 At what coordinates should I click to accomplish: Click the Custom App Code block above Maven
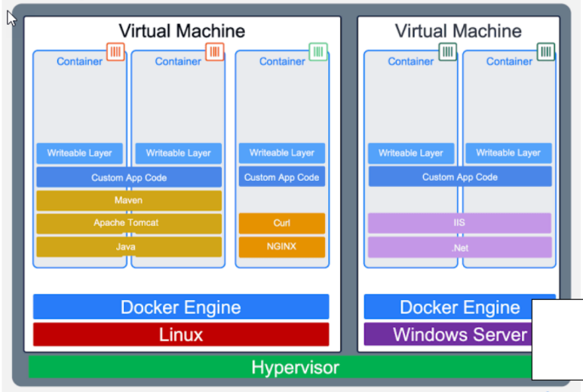(129, 178)
